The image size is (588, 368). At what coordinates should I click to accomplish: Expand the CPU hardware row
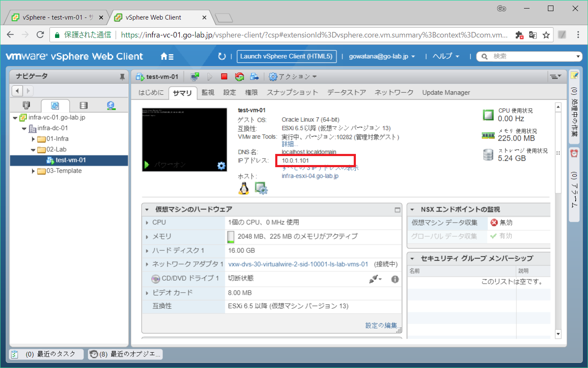(x=147, y=223)
